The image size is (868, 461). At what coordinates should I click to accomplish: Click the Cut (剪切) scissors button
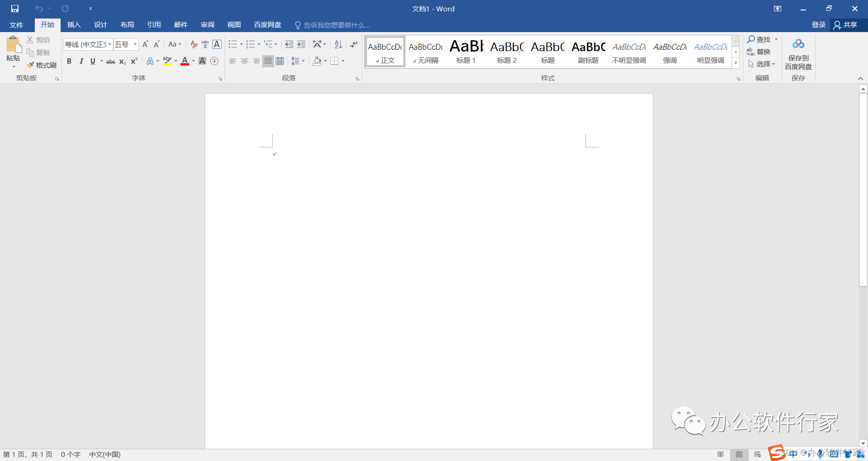pos(38,40)
